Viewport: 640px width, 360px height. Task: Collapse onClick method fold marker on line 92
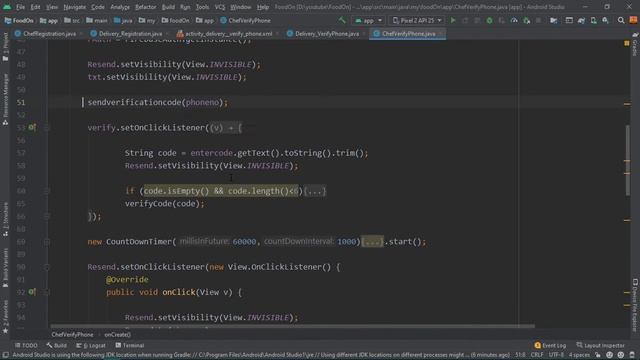click(47, 292)
